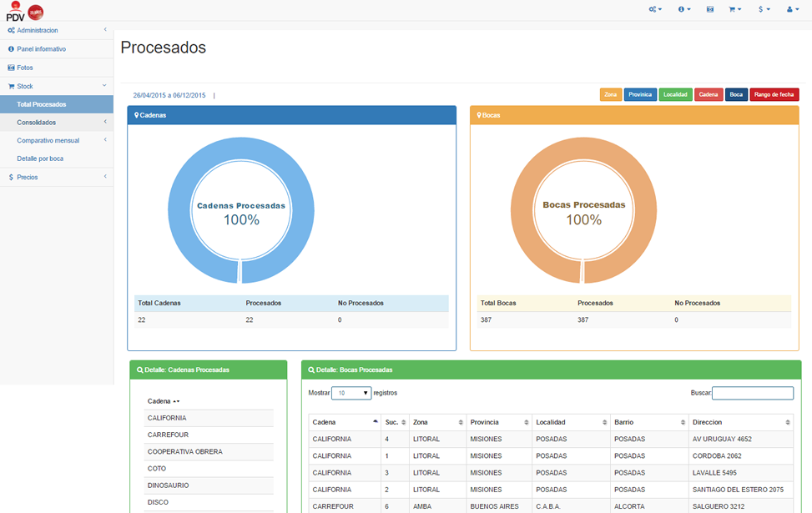Expand the Precios sidebar section

(57, 177)
